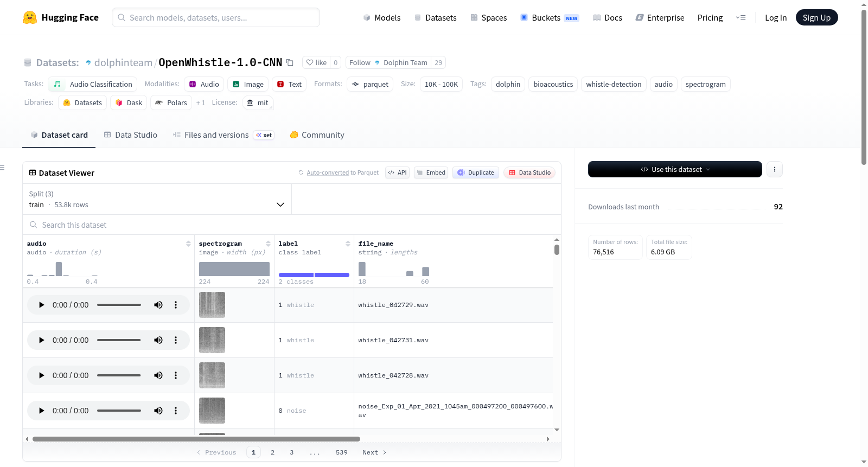
Task: Select the whistle-detection tag
Action: tap(614, 84)
